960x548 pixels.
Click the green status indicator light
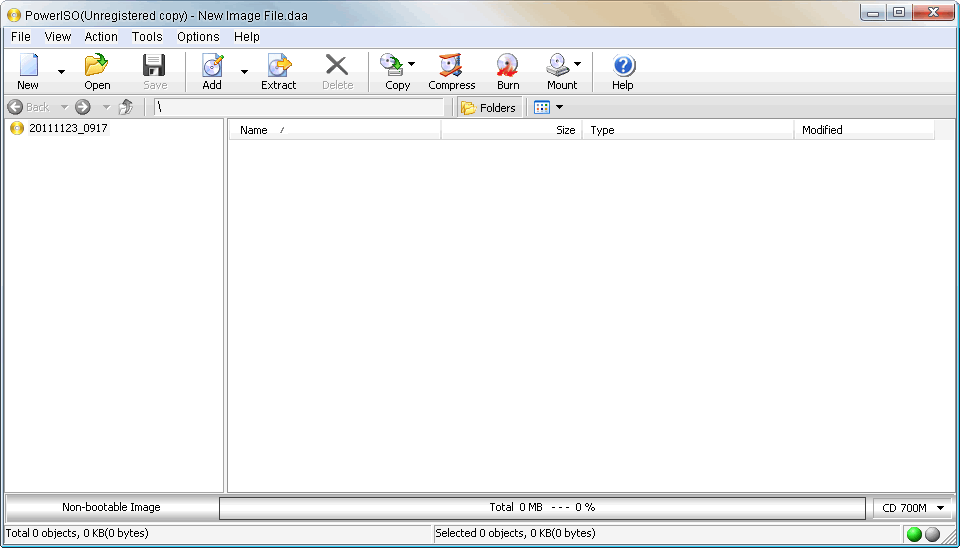click(x=914, y=534)
